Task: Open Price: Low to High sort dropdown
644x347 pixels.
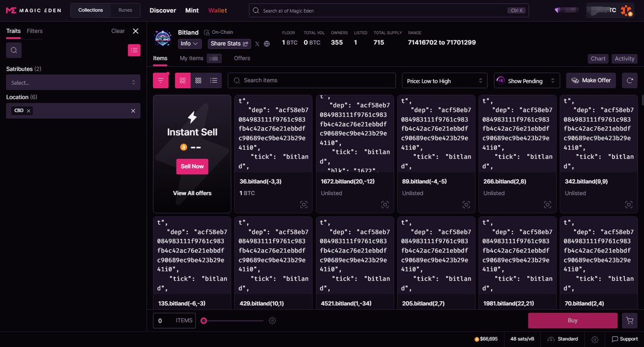Action: (444, 81)
